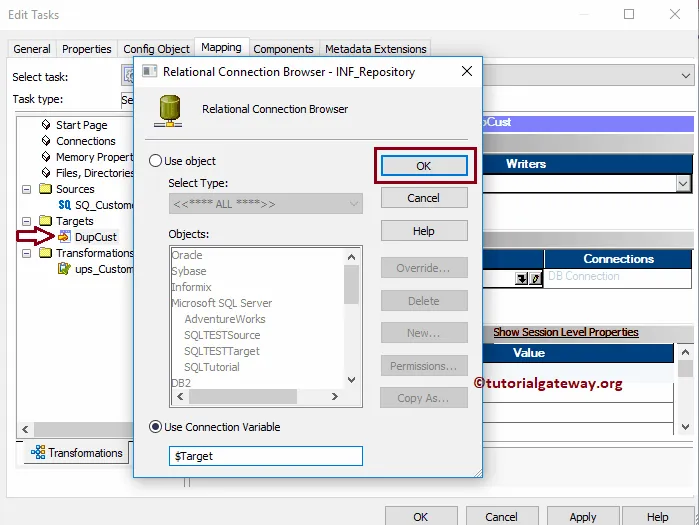
Task: Select the Use object radio button
Action: [x=155, y=160]
